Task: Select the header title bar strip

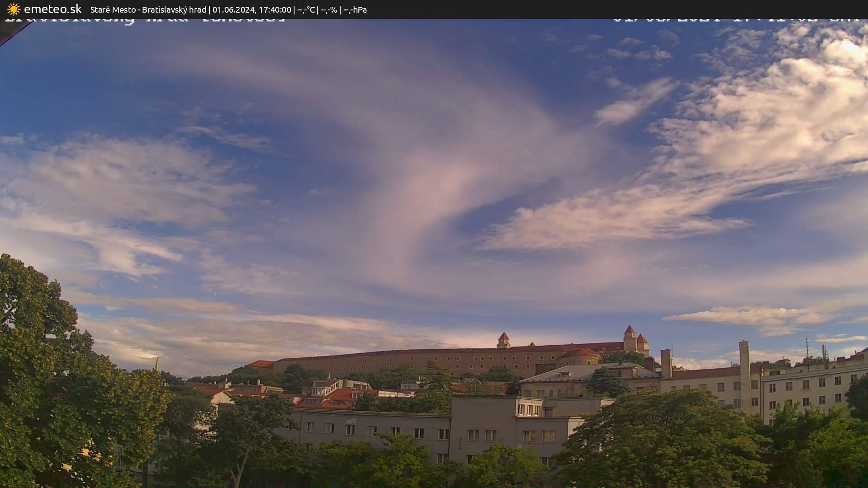Action: (x=434, y=9)
